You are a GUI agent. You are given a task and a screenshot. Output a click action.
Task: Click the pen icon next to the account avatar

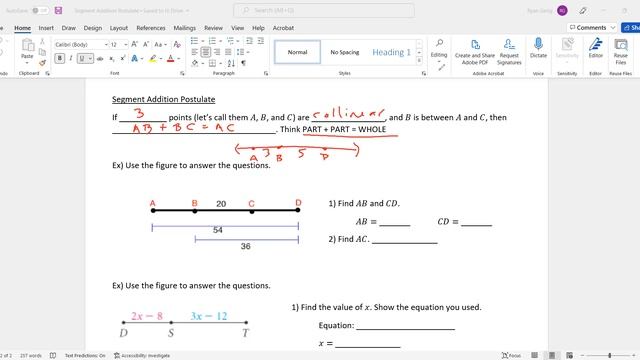click(x=583, y=11)
